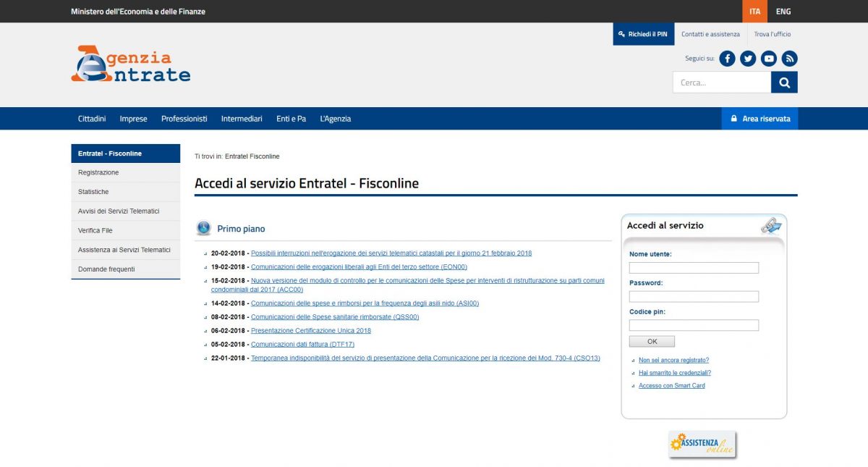Open Hai smarrito le credenziali? link

click(x=675, y=373)
